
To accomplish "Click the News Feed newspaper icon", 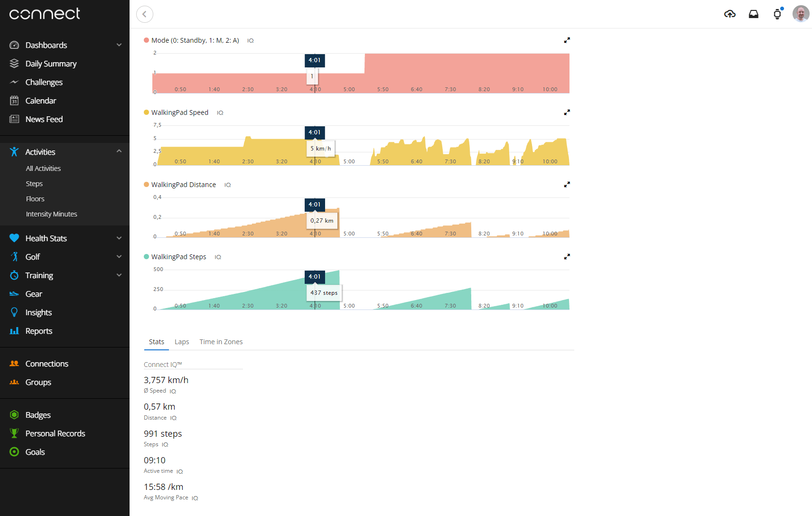I will click(x=14, y=119).
